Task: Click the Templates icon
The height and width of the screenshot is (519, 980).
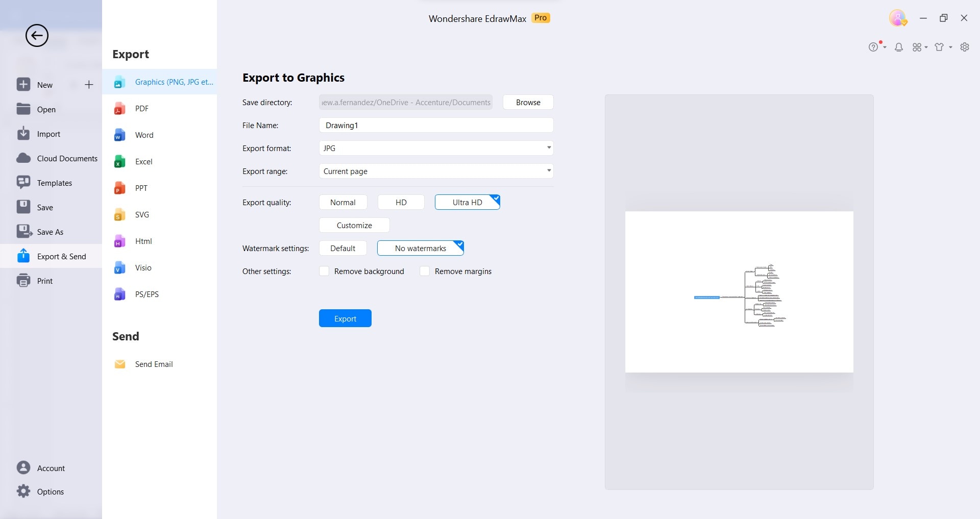Action: [x=23, y=183]
